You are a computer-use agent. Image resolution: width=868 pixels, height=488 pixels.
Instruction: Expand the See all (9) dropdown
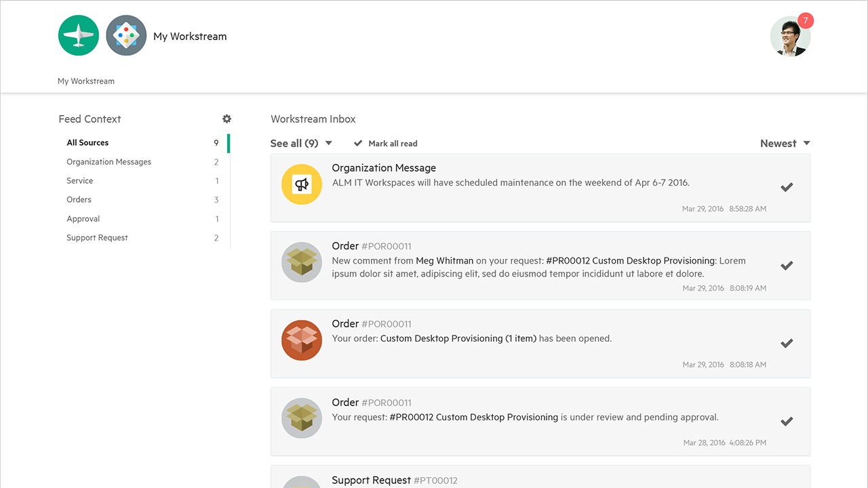pos(301,143)
